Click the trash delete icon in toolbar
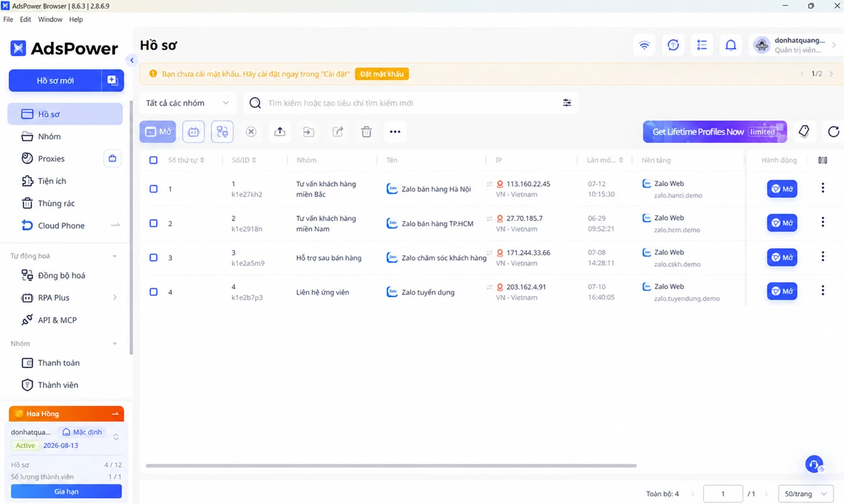The height and width of the screenshot is (504, 849). point(366,132)
